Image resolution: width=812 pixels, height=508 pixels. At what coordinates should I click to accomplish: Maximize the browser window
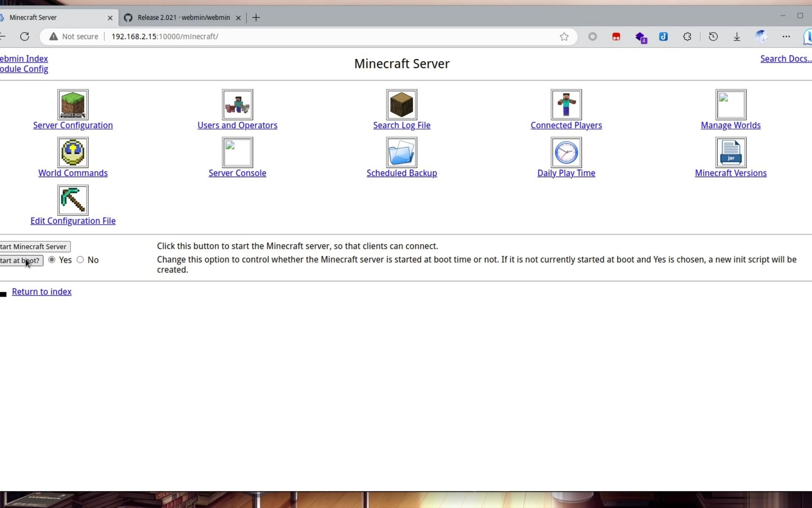tap(800, 16)
